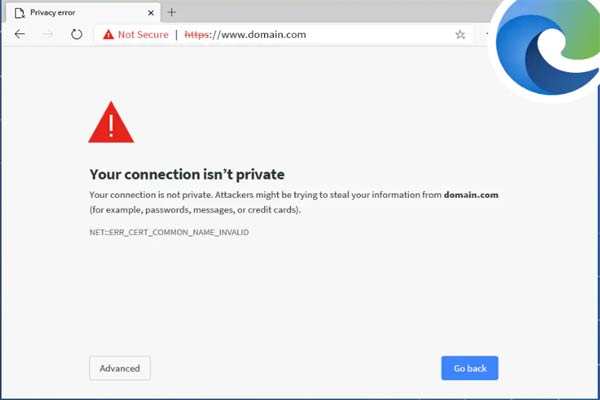Click the back arrow navigation button
The height and width of the screenshot is (400, 600).
(20, 34)
